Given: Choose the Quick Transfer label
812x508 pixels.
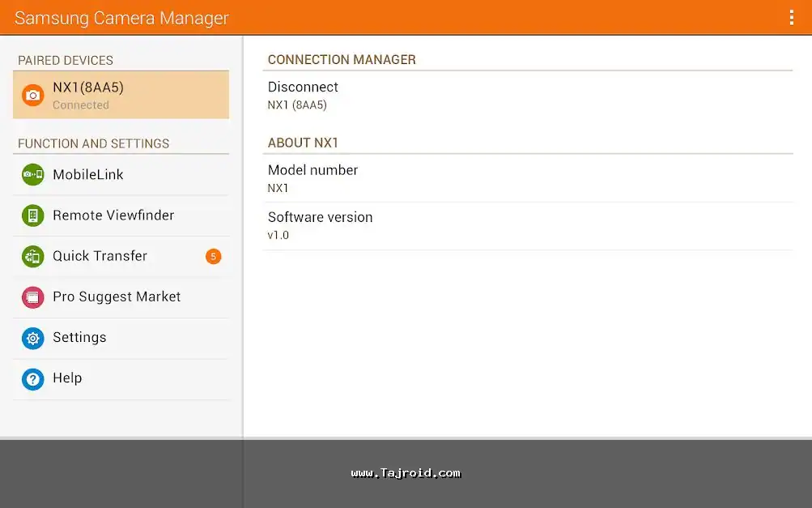Looking at the screenshot, I should point(100,256).
